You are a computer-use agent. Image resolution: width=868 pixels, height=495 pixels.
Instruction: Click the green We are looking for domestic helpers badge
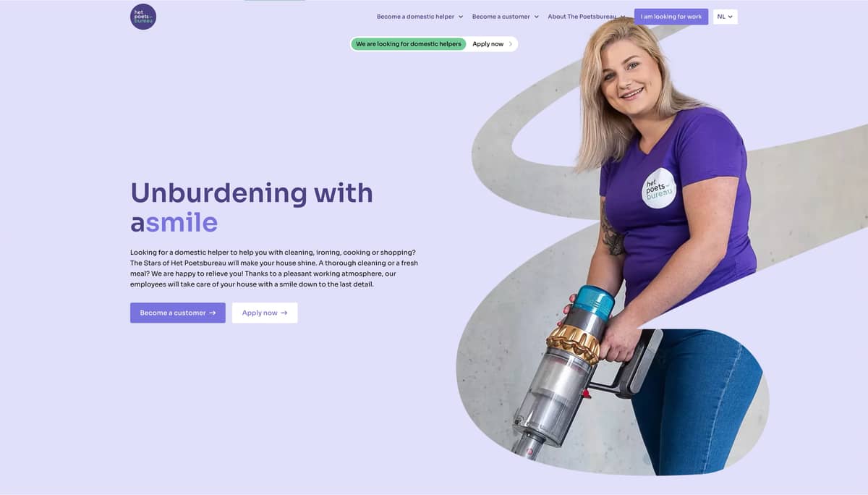point(409,44)
